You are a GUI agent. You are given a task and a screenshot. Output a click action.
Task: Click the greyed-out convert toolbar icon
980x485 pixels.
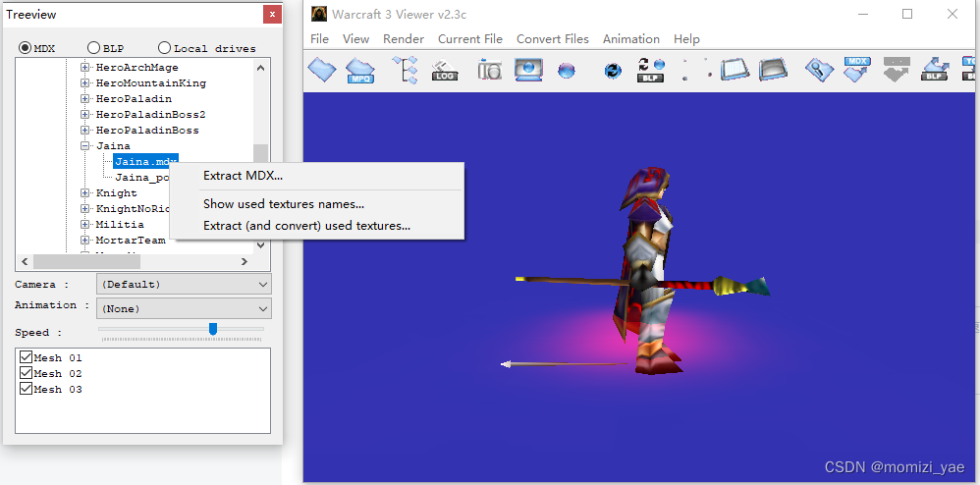coord(897,70)
